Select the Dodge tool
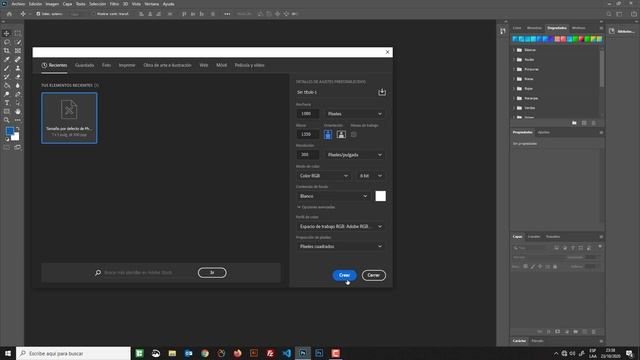The height and width of the screenshot is (360, 640). [x=7, y=94]
